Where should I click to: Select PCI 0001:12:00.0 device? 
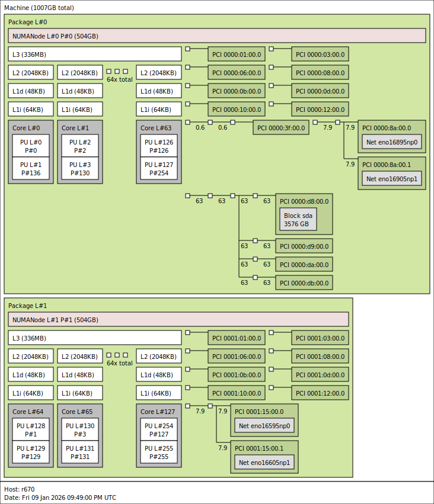point(320,393)
